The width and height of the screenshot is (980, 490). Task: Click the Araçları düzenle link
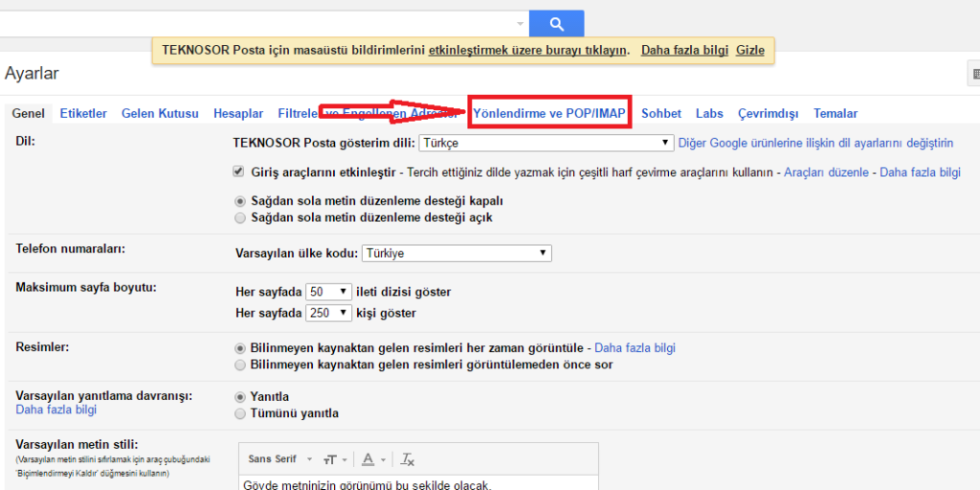tap(826, 172)
